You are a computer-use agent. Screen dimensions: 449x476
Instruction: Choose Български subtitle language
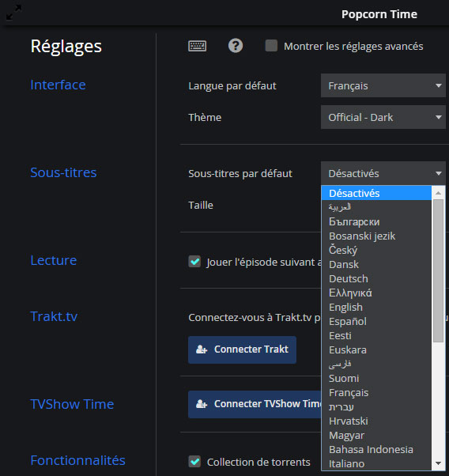pyautogui.click(x=376, y=221)
